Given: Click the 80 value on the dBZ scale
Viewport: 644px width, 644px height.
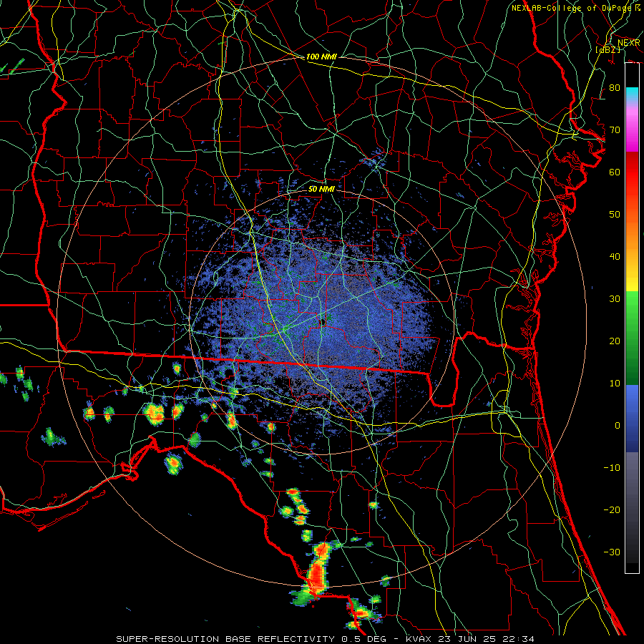Looking at the screenshot, I should click(615, 88).
